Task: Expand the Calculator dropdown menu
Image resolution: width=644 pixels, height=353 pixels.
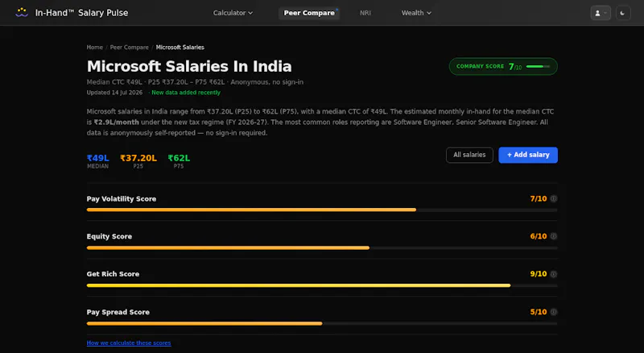Action: pyautogui.click(x=233, y=13)
